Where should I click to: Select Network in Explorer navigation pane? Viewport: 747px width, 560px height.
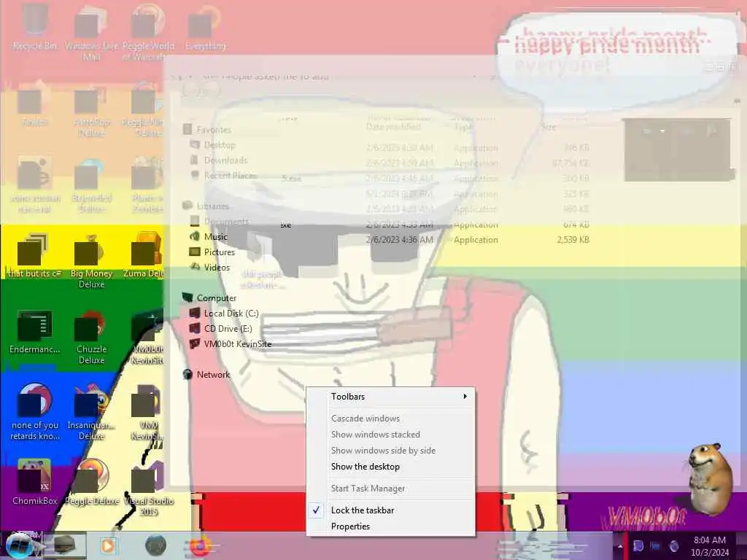[x=206, y=375]
